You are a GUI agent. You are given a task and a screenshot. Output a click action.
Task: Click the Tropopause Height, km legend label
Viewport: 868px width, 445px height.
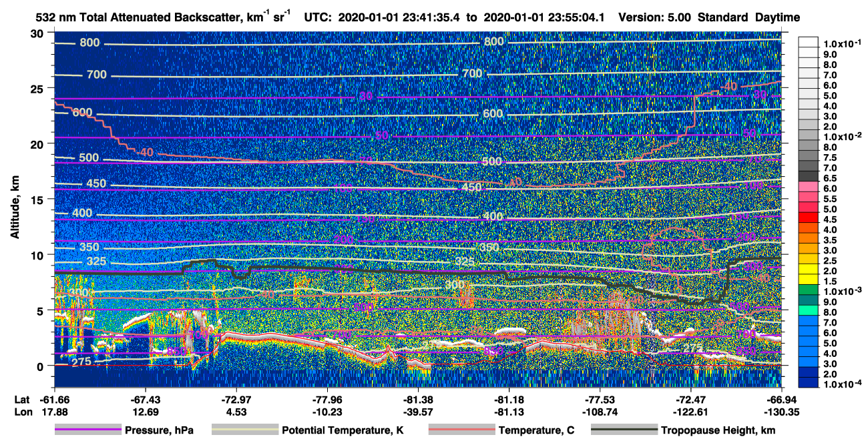point(718,430)
